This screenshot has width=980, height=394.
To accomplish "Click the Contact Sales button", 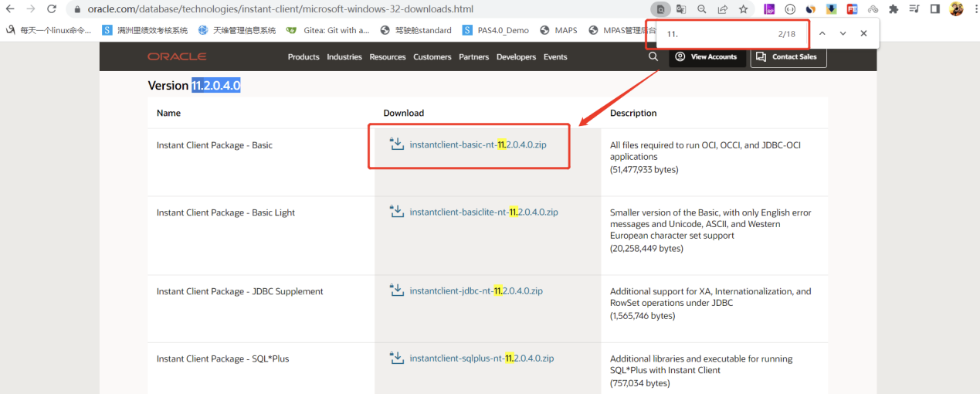I will click(x=788, y=56).
